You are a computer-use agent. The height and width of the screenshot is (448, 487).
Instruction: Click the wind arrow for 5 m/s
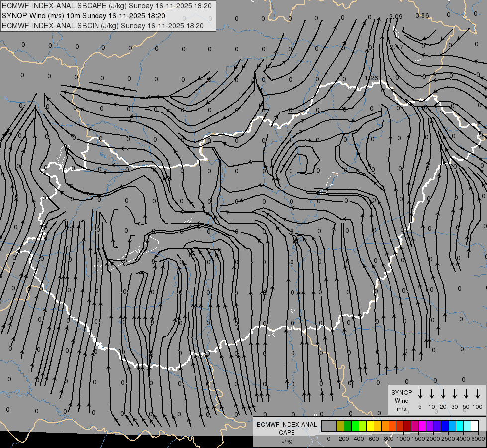[x=420, y=394]
